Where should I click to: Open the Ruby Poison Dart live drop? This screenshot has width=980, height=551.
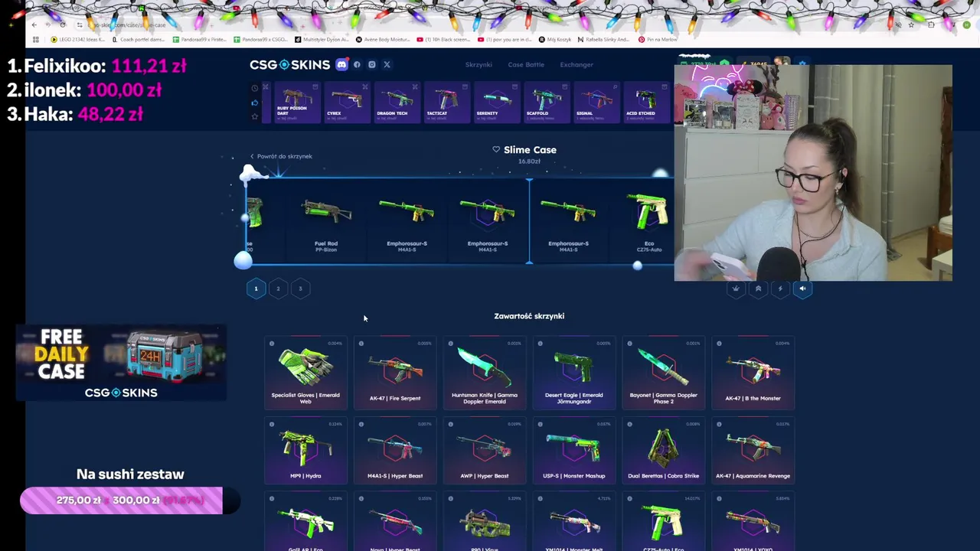point(297,103)
